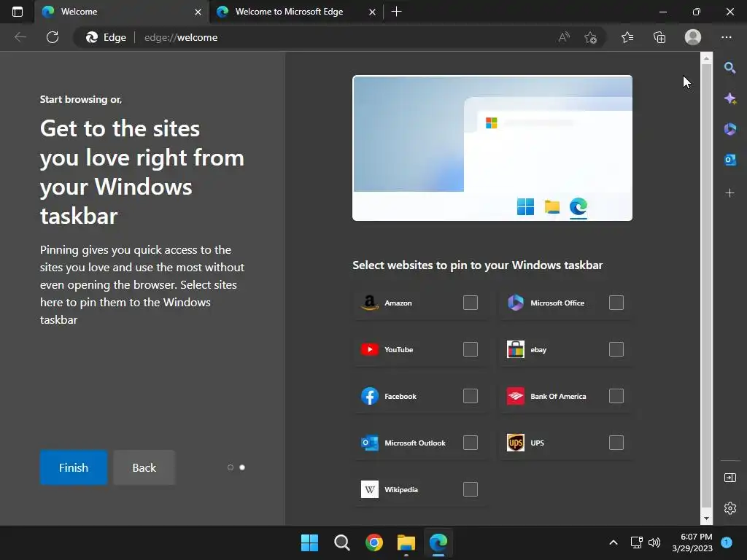The width and height of the screenshot is (747, 560).
Task: Click the address bar edge://welcome
Action: click(181, 37)
